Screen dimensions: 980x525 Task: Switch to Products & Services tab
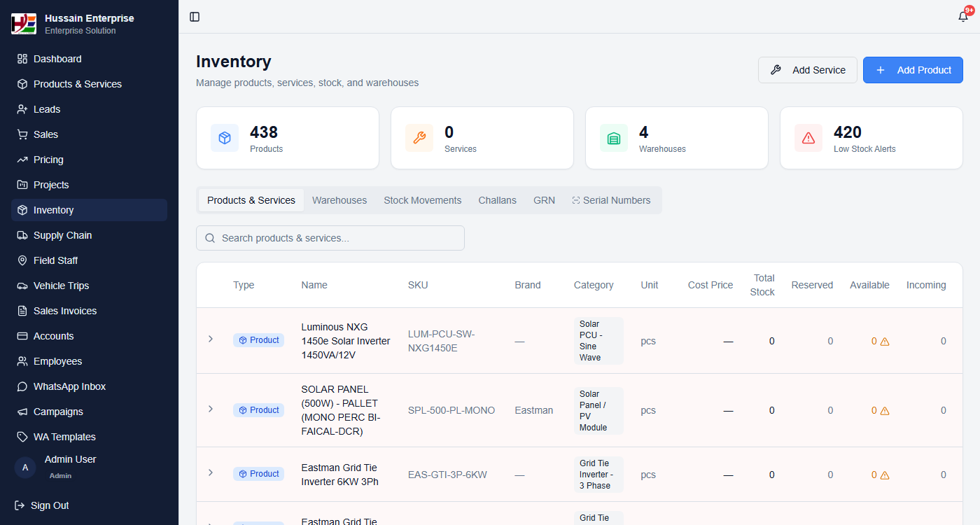tap(251, 200)
